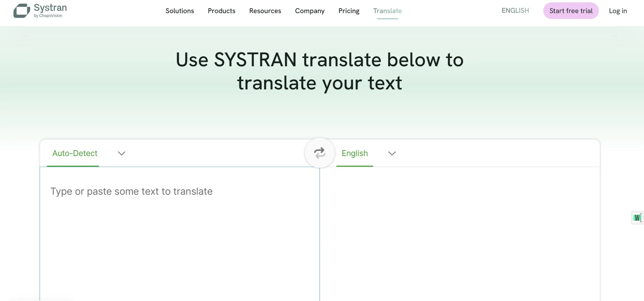
Task: Open the Products menu
Action: 221,11
